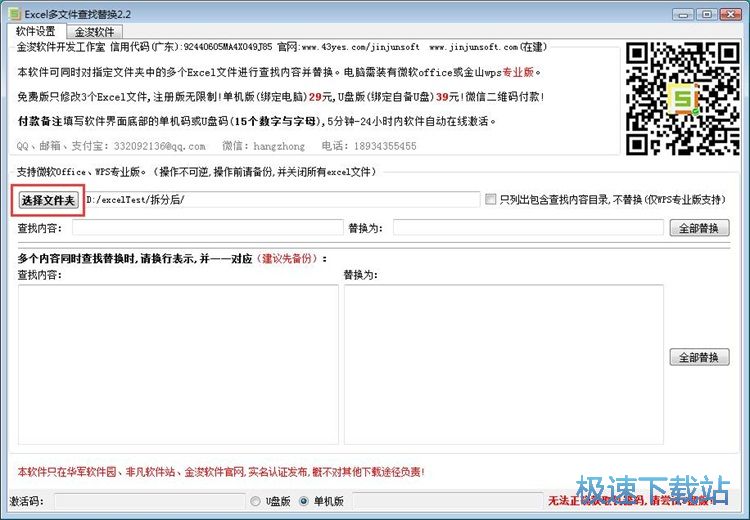Click the phone number 18934355455
The height and width of the screenshot is (520, 750).
pos(385,146)
